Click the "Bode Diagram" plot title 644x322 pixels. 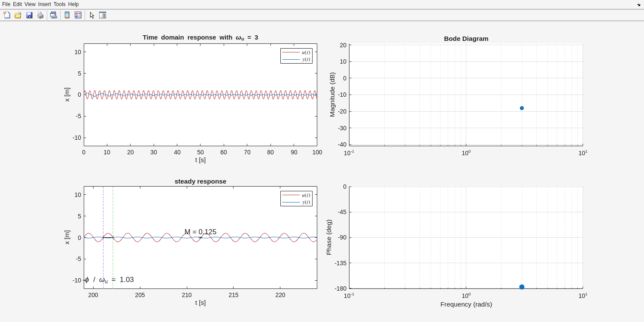click(x=466, y=39)
